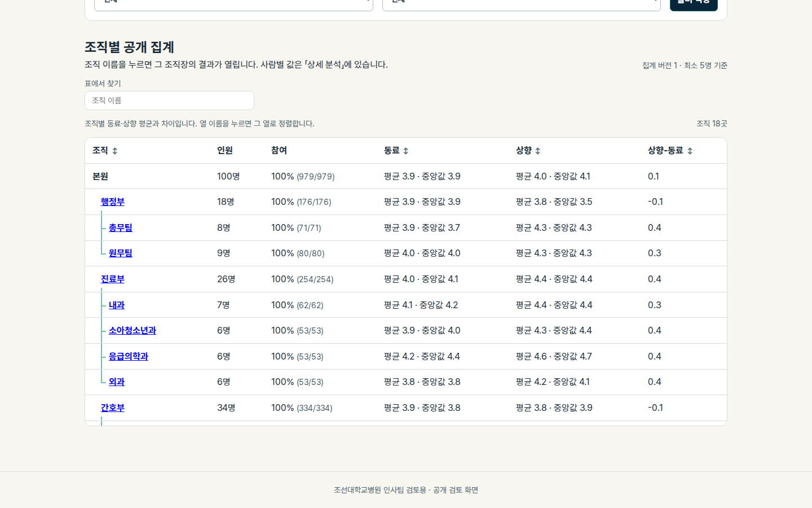Click the dark apply filter button
The height and width of the screenshot is (508, 812).
pos(694,3)
